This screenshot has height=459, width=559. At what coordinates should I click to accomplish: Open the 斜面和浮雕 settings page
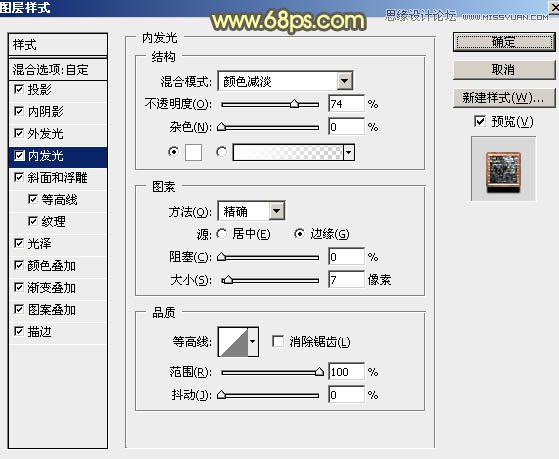click(57, 178)
